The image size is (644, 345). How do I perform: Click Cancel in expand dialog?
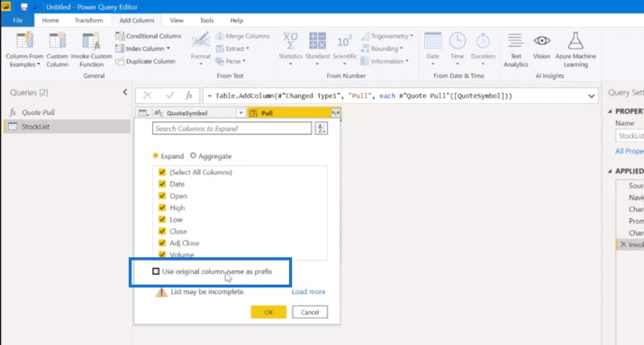[310, 312]
